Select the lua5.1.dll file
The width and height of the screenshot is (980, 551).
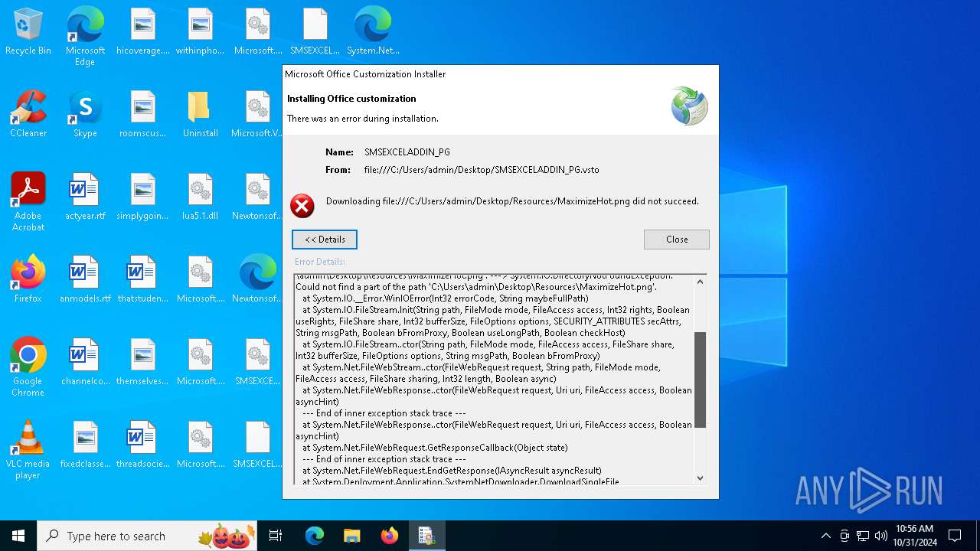coord(201,197)
